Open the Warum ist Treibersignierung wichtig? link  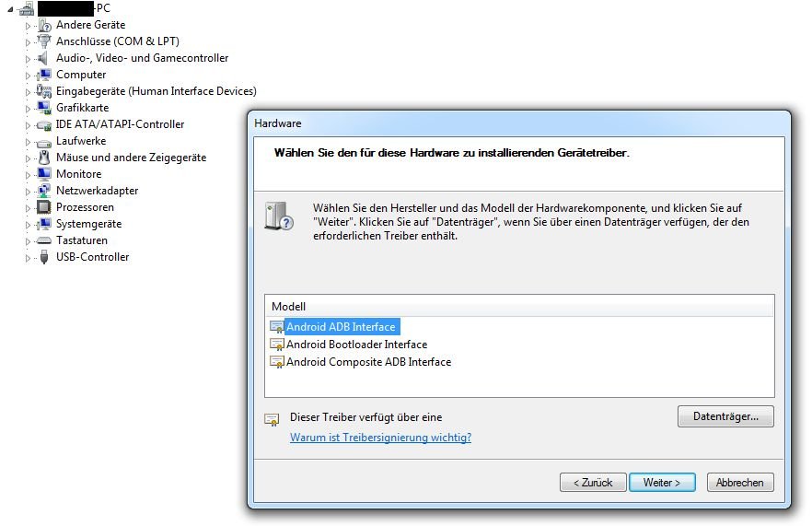click(x=380, y=438)
